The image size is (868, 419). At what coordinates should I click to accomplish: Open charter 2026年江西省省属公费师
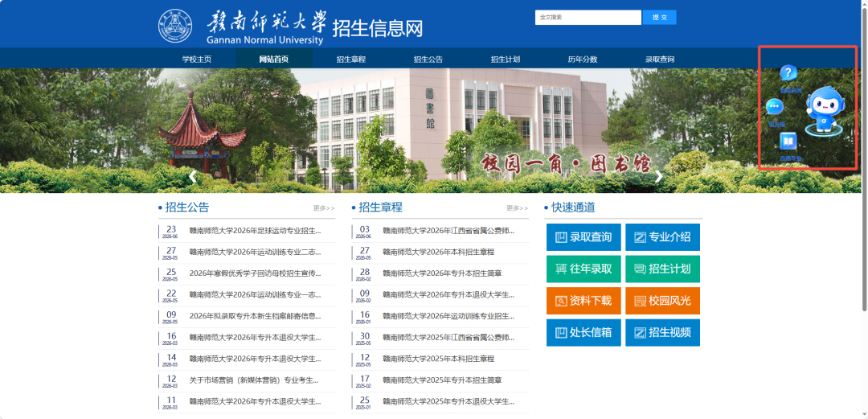[x=448, y=231]
